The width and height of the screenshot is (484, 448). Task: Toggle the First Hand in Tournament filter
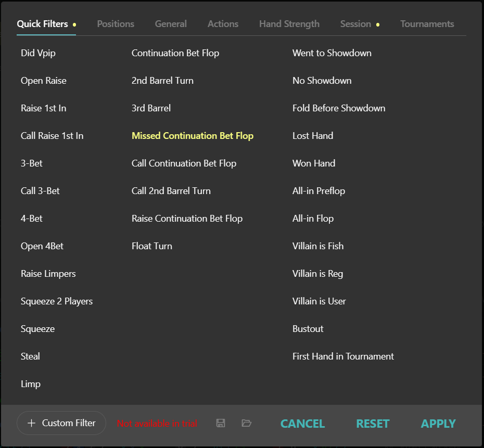[343, 356]
